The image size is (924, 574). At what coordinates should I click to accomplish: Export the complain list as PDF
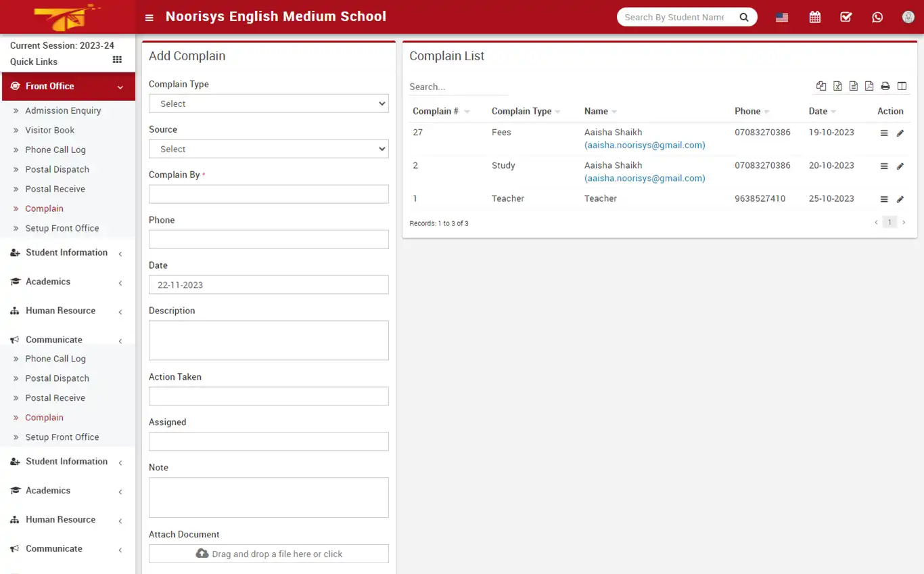pyautogui.click(x=869, y=86)
